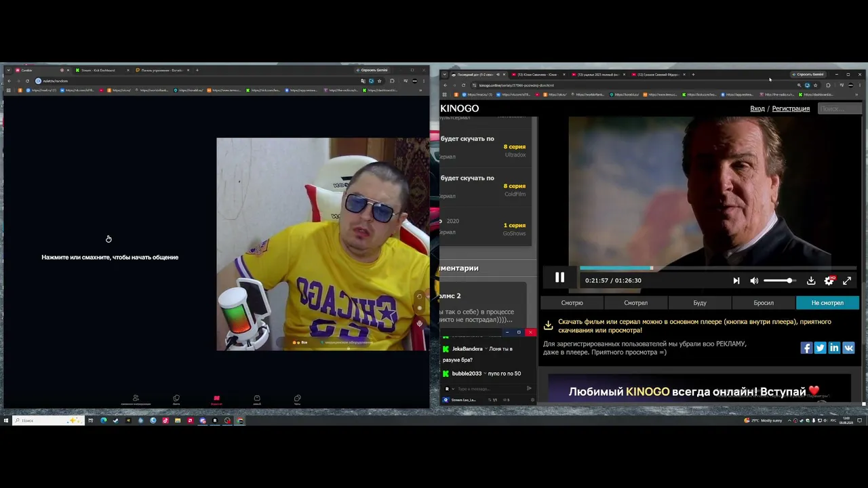Select the Смотрел status tab
Screen dimensions: 868x488
(x=635, y=303)
